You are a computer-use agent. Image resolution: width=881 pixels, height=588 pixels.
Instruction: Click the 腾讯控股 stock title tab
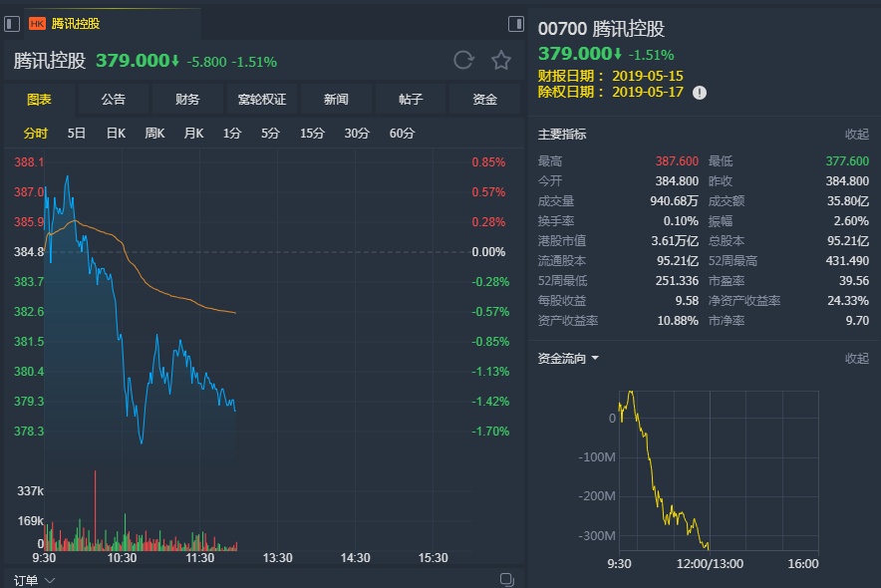(76, 23)
